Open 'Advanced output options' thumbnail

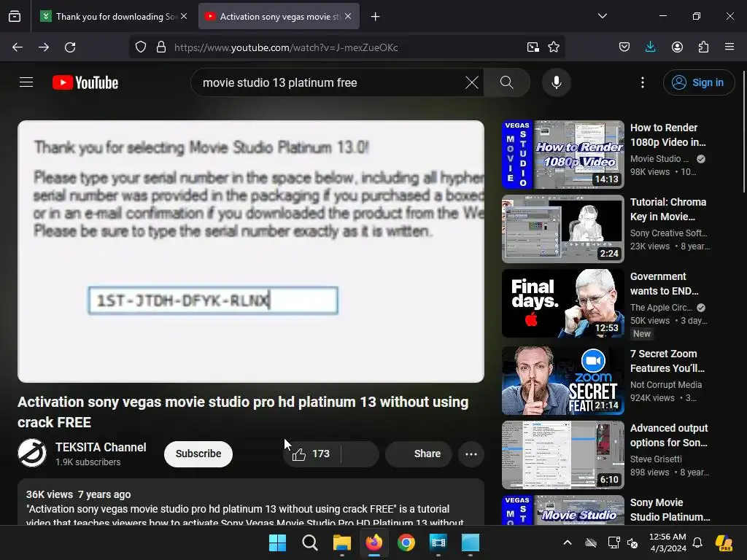pyautogui.click(x=562, y=455)
